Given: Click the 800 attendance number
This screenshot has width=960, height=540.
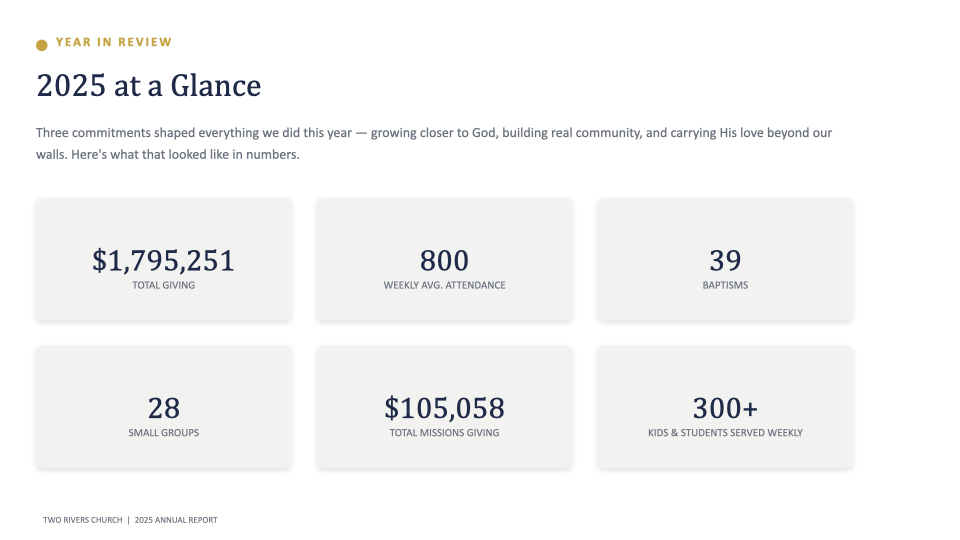Looking at the screenshot, I should click(444, 261).
